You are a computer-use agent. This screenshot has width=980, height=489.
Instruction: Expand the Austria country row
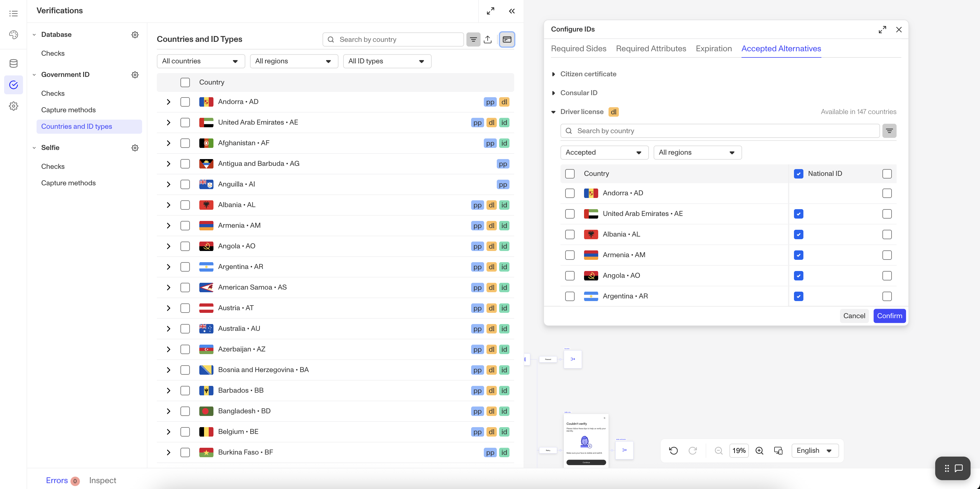169,308
